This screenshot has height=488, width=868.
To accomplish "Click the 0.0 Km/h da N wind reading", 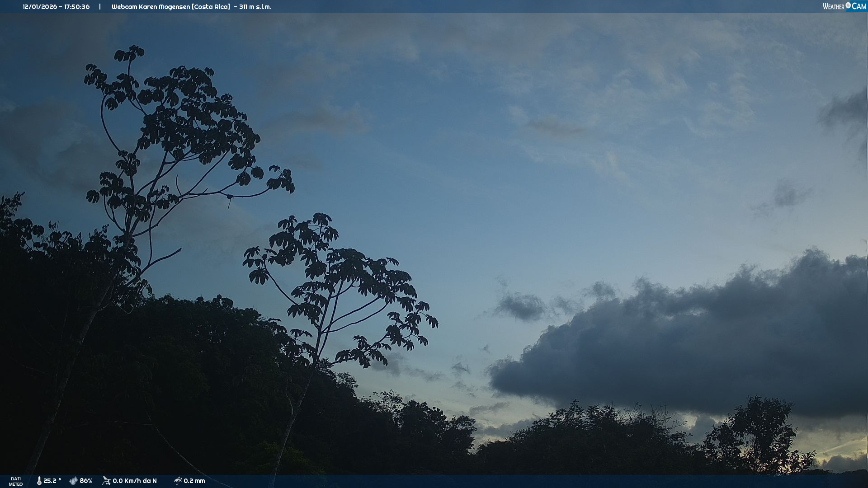I will pos(134,481).
